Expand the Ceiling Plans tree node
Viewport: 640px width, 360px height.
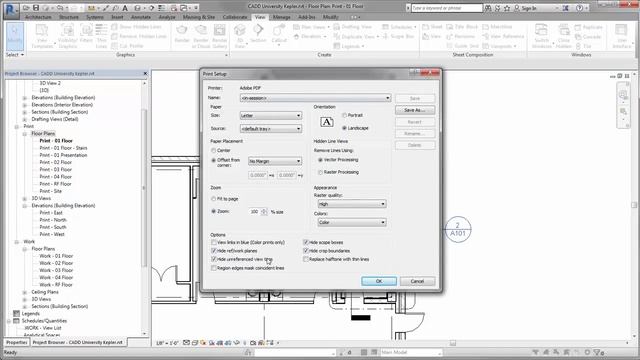[24, 292]
